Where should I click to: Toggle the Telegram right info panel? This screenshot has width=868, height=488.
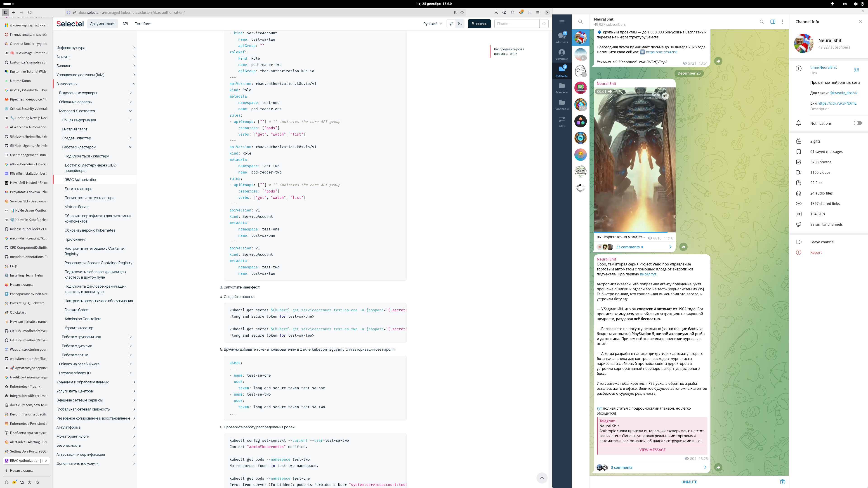click(x=773, y=21)
